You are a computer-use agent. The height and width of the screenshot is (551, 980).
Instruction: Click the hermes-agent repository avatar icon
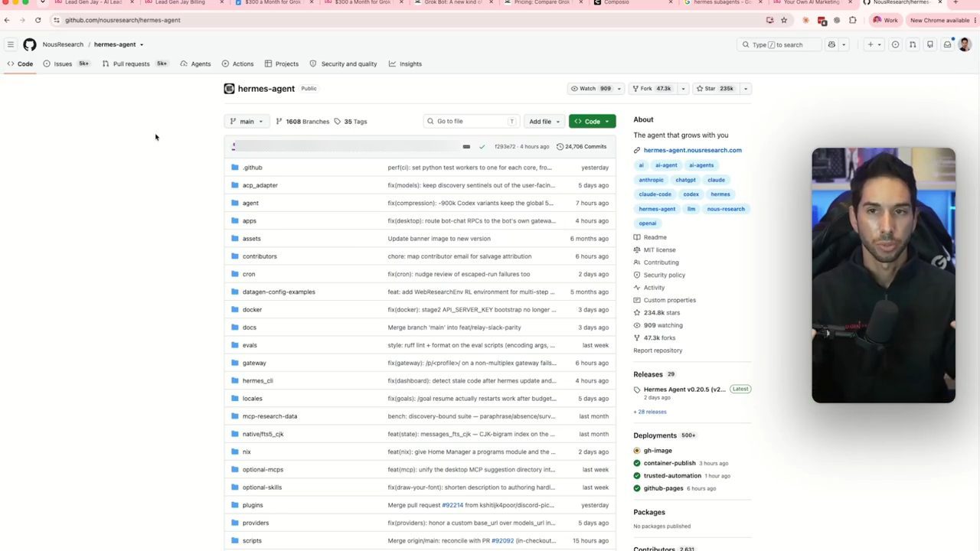229,89
